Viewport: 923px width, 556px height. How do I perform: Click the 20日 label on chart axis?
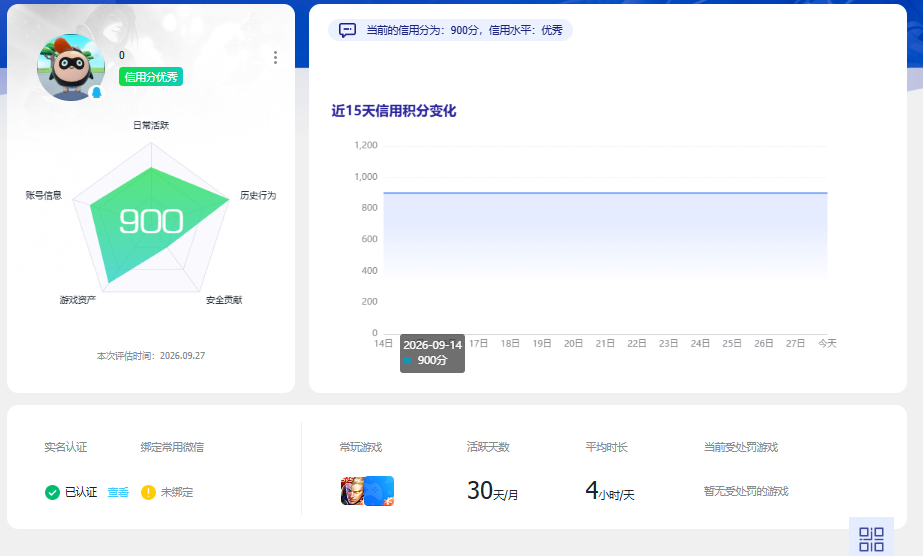pos(573,343)
